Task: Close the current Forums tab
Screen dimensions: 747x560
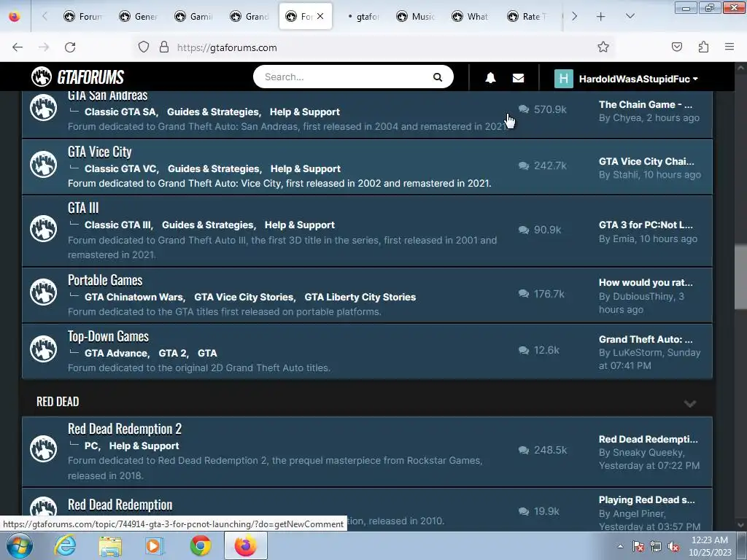Action: (x=320, y=16)
